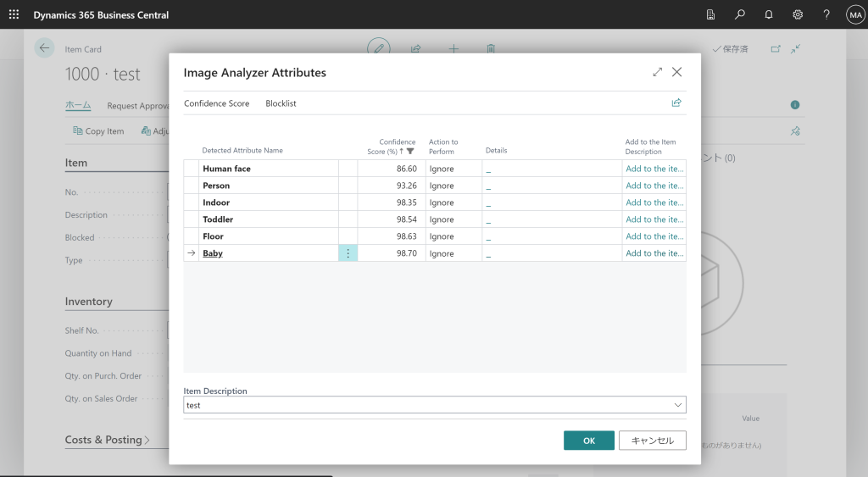Click the OK button

tap(589, 441)
